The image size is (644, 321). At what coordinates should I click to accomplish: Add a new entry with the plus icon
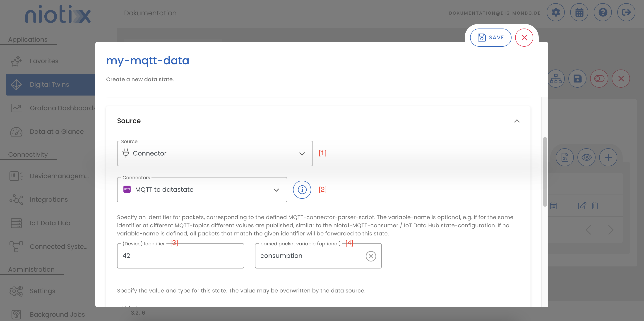pos(608,157)
